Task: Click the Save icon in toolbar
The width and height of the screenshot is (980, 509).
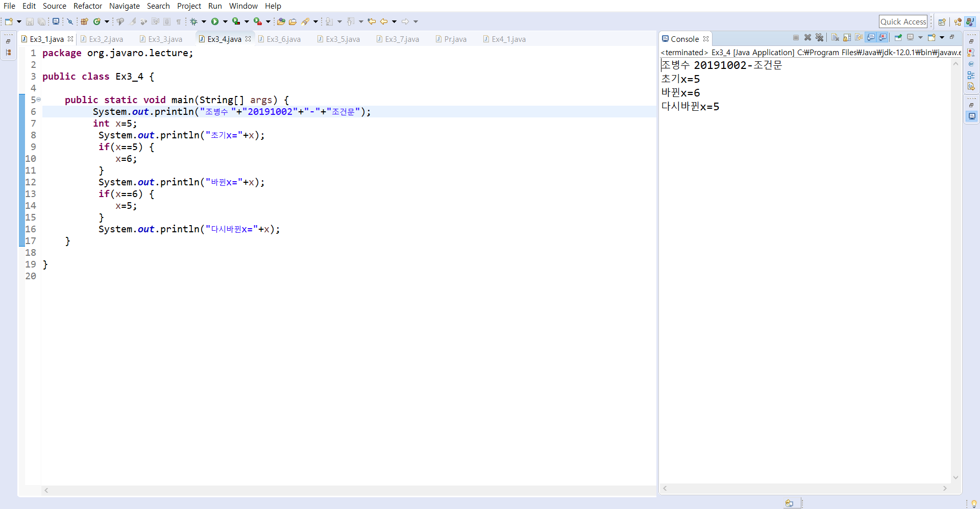Action: (30, 21)
